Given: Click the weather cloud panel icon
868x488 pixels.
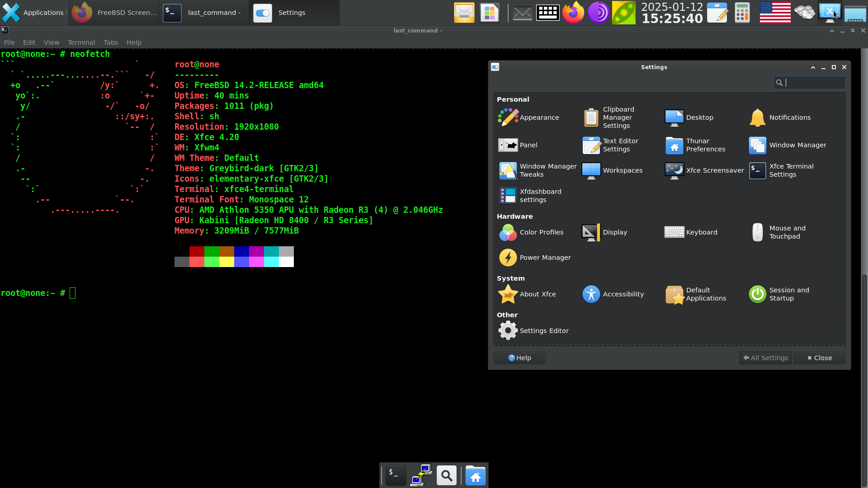Looking at the screenshot, I should point(805,13).
